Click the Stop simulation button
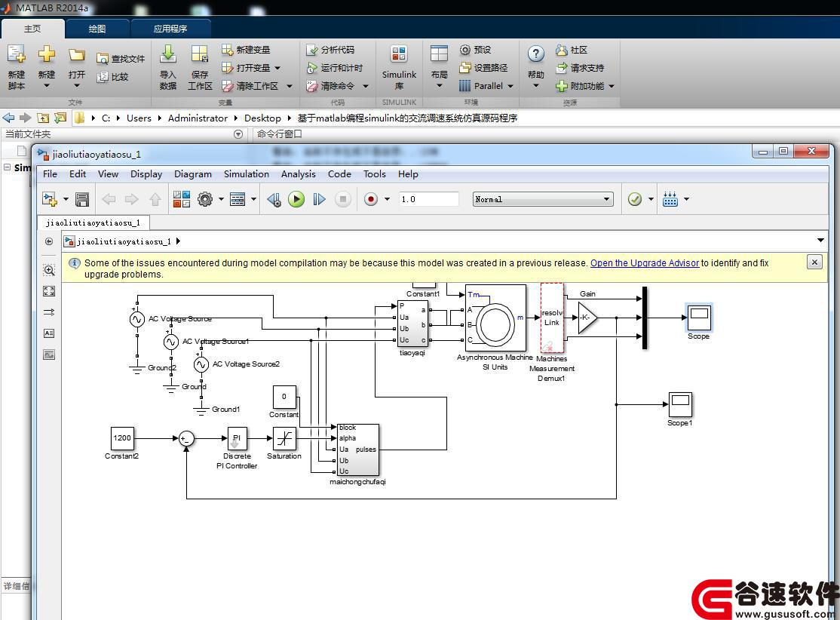The width and height of the screenshot is (840, 620). 343,199
